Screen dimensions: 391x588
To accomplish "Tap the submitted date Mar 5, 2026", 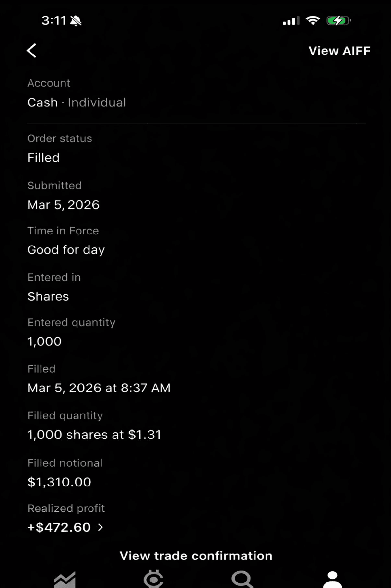I will point(63,205).
